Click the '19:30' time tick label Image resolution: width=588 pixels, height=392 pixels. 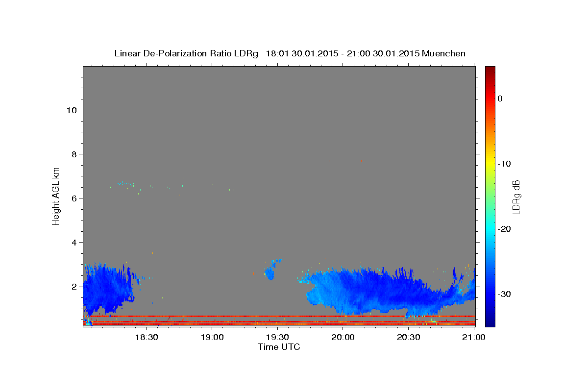point(277,338)
